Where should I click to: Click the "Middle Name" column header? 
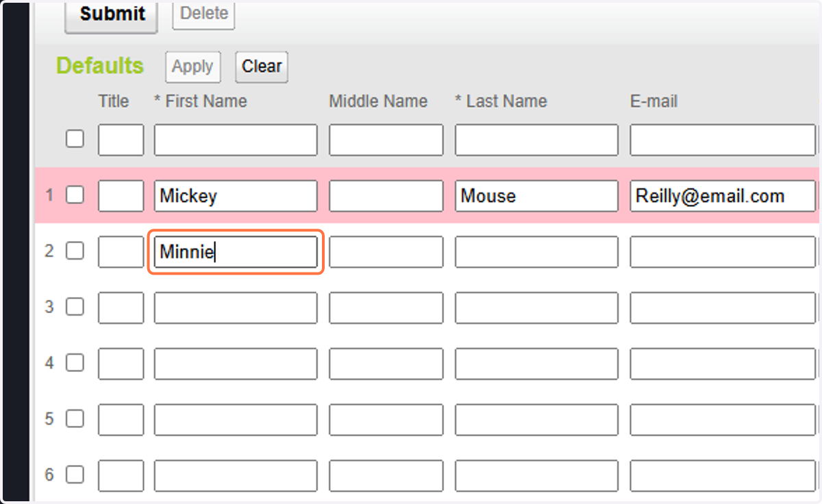[x=378, y=101]
